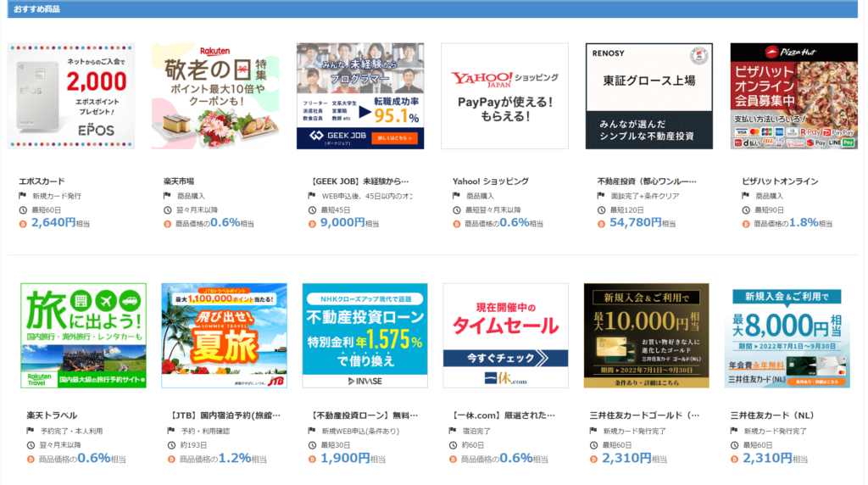The width and height of the screenshot is (868, 485).
Task: Click the flag icon beside 宿泊完了
Action: pyautogui.click(x=453, y=431)
